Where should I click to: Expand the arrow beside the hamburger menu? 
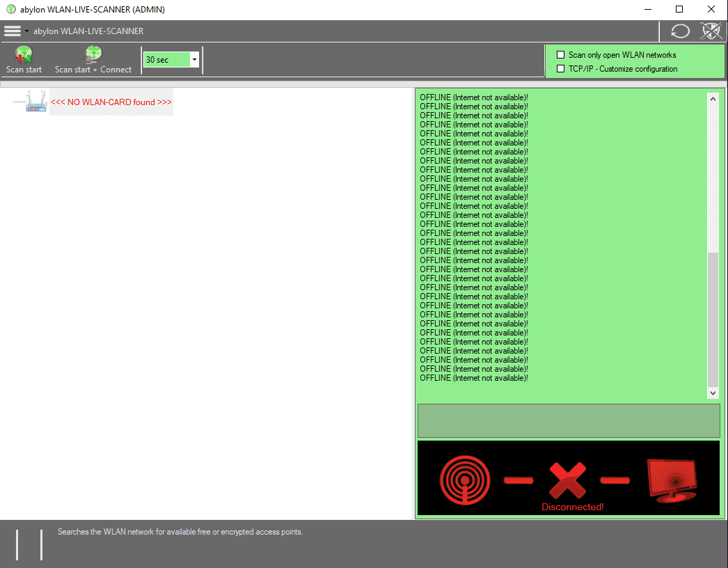(x=26, y=31)
